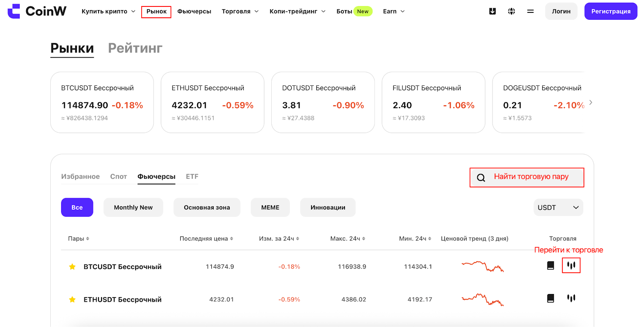This screenshot has height=327, width=644.
Task: Select the MEME filter
Action: [x=270, y=207]
